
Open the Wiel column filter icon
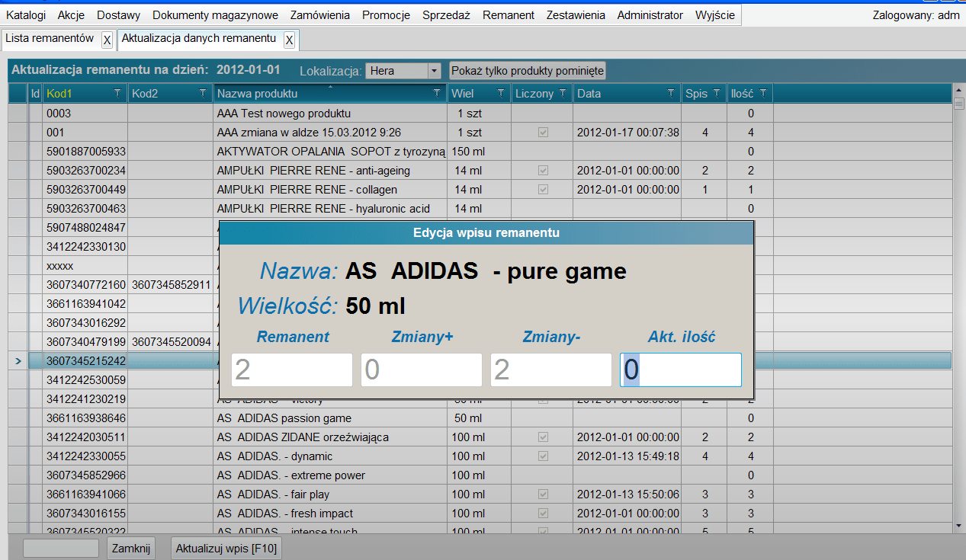[501, 93]
